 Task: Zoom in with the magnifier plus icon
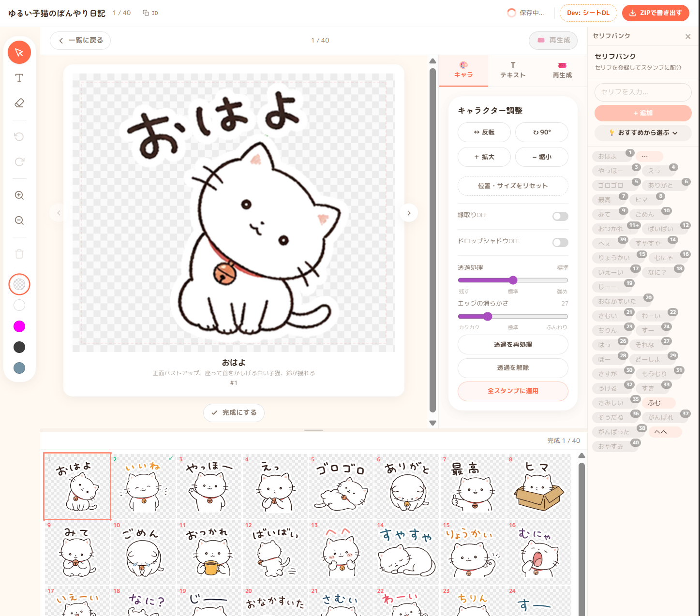tap(19, 195)
